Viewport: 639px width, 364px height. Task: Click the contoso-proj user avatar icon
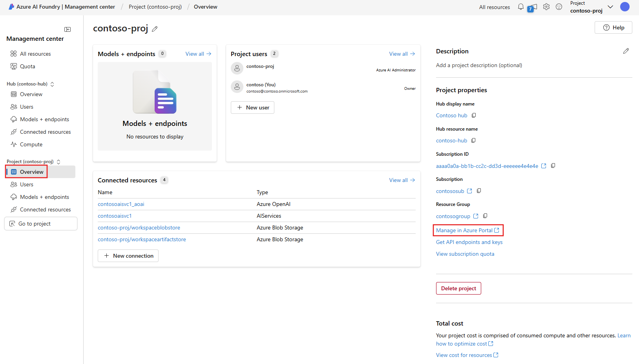(x=237, y=68)
